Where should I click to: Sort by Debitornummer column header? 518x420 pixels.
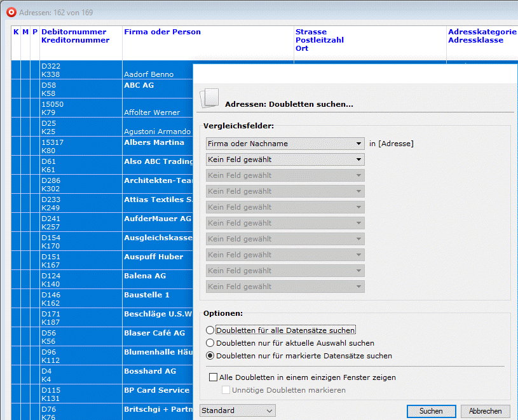[73, 32]
